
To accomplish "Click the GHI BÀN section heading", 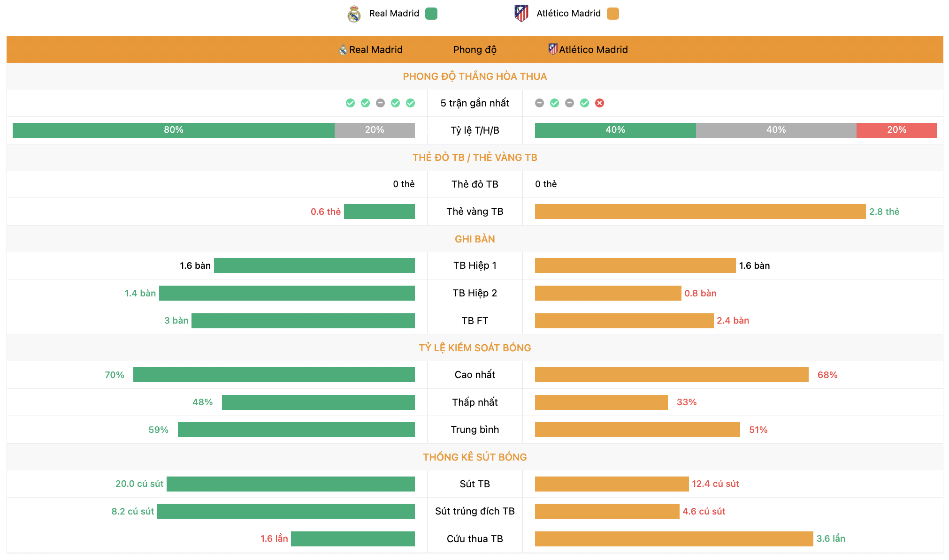I will click(474, 239).
